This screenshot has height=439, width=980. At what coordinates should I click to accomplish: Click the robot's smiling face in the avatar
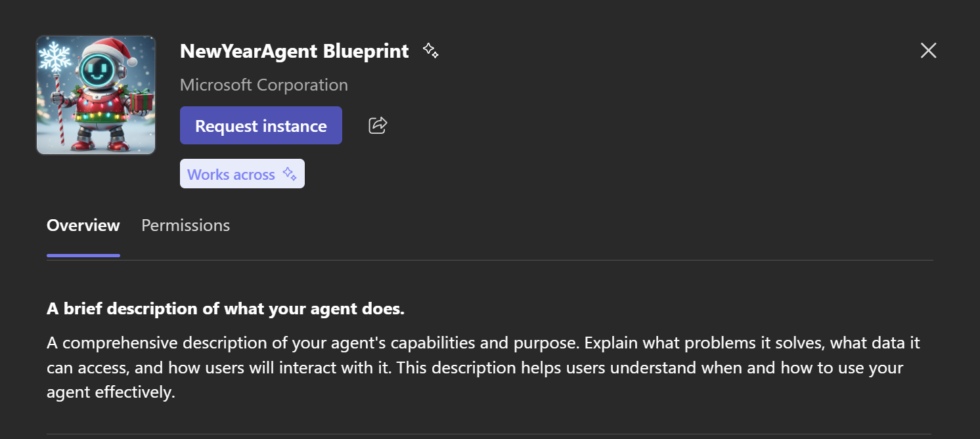100,71
